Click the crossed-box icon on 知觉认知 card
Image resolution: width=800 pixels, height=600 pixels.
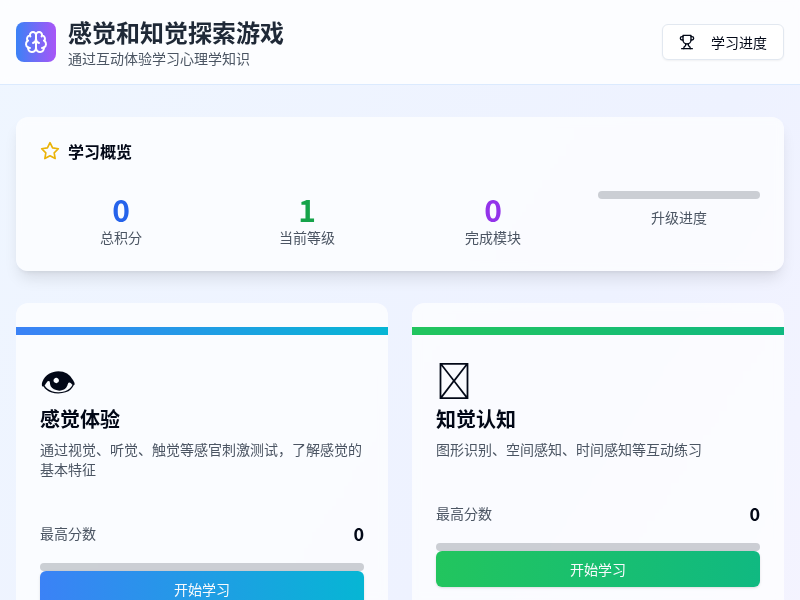click(x=454, y=381)
